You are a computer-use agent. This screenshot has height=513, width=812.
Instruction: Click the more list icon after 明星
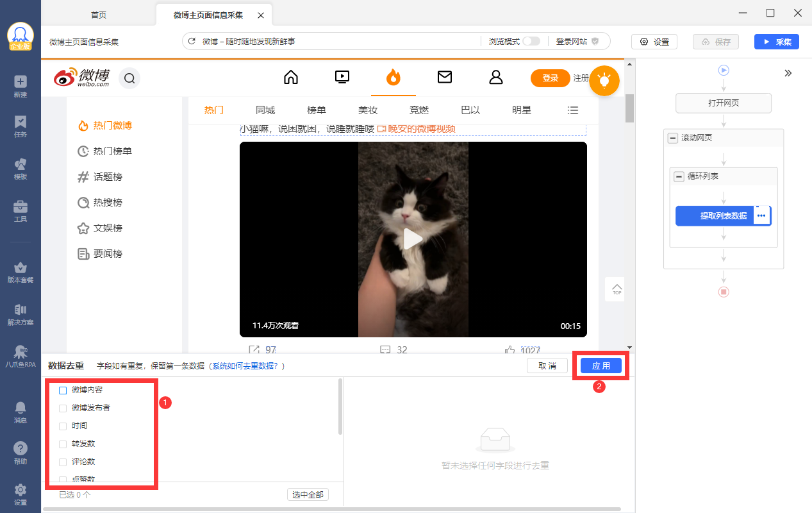click(573, 110)
